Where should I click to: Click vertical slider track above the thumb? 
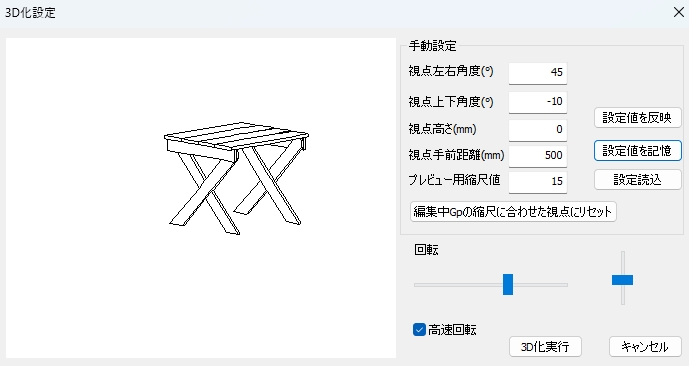pyautogui.click(x=623, y=263)
